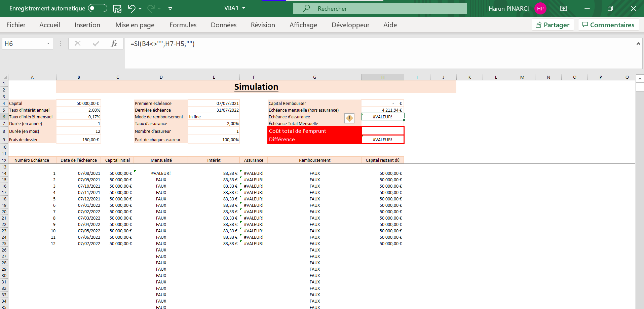Click the Simulation title cell
The height and width of the screenshot is (309, 644).
tap(256, 87)
